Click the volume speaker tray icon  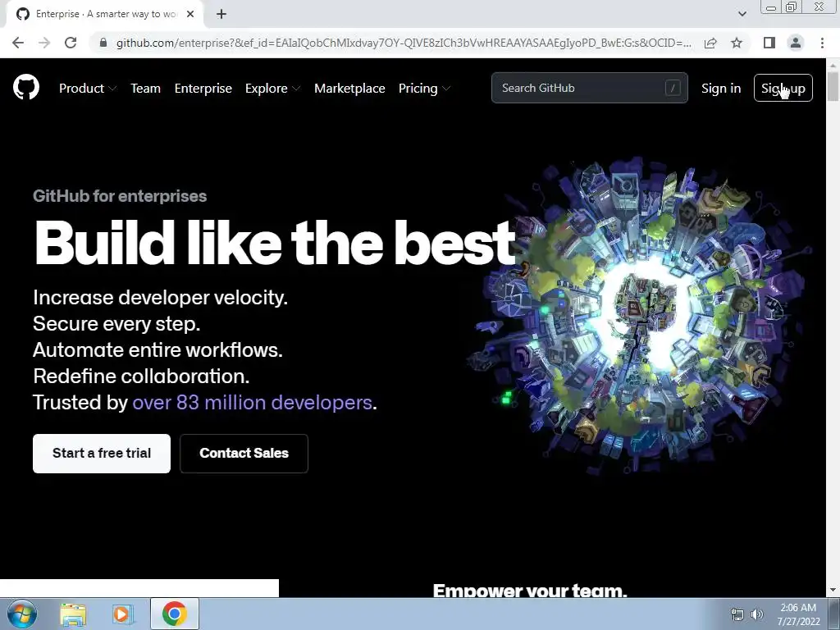point(756,614)
